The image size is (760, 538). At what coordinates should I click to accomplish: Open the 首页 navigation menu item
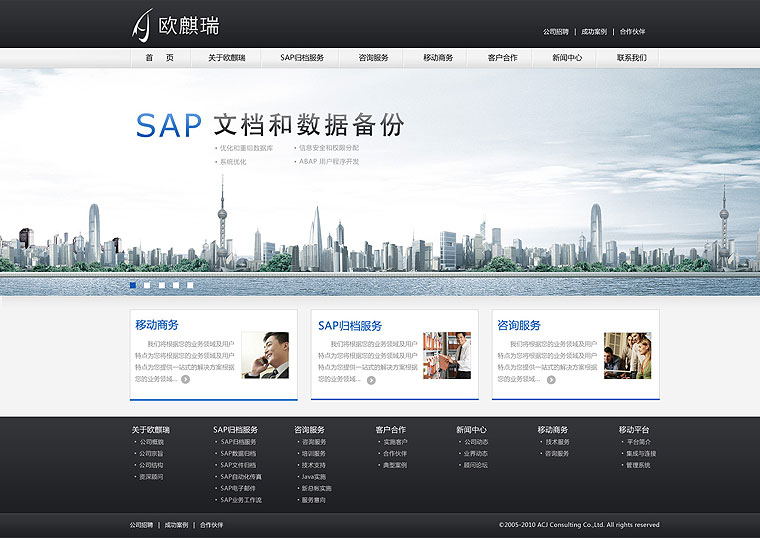[x=159, y=58]
